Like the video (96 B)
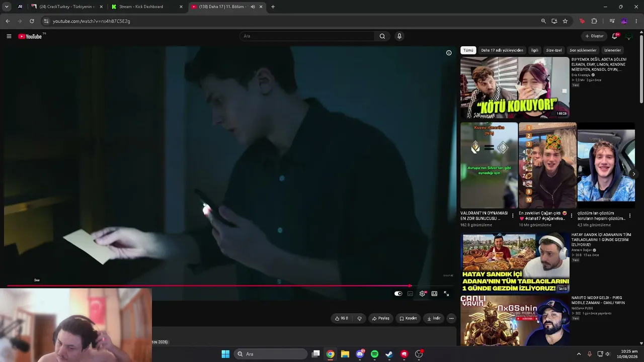 click(342, 318)
